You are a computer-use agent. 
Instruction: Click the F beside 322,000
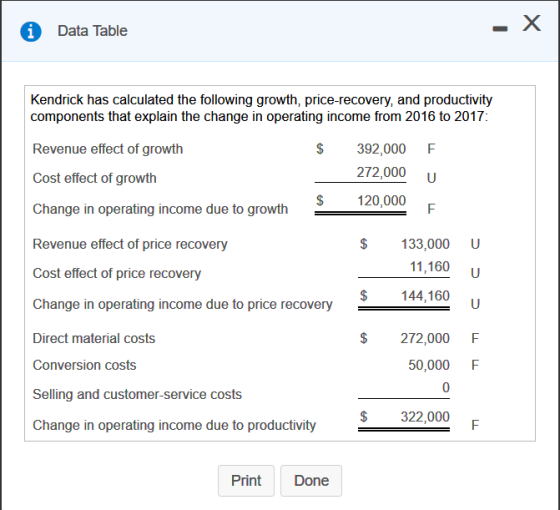click(475, 425)
